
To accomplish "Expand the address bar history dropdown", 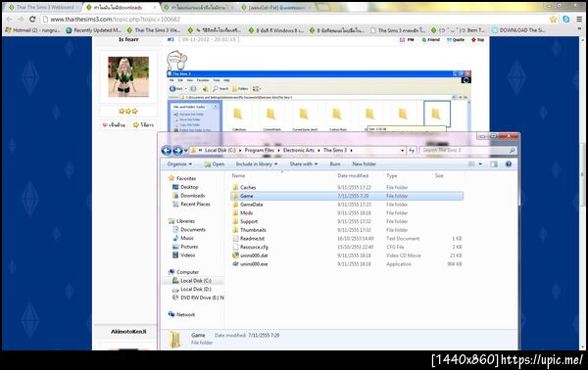I will pos(403,151).
